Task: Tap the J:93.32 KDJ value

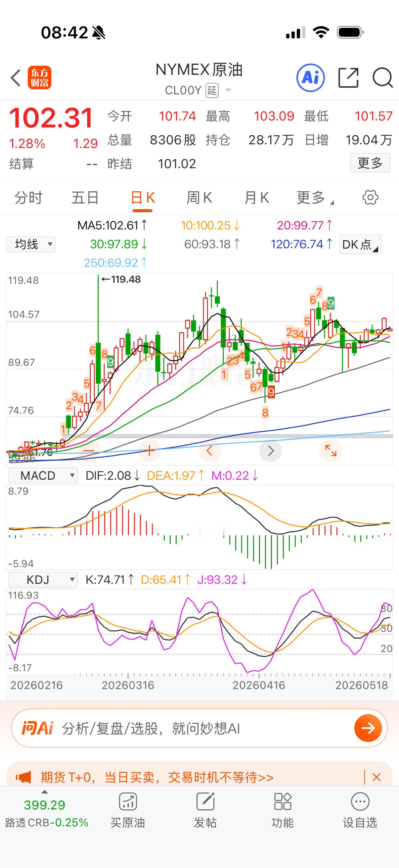Action: coord(222,580)
